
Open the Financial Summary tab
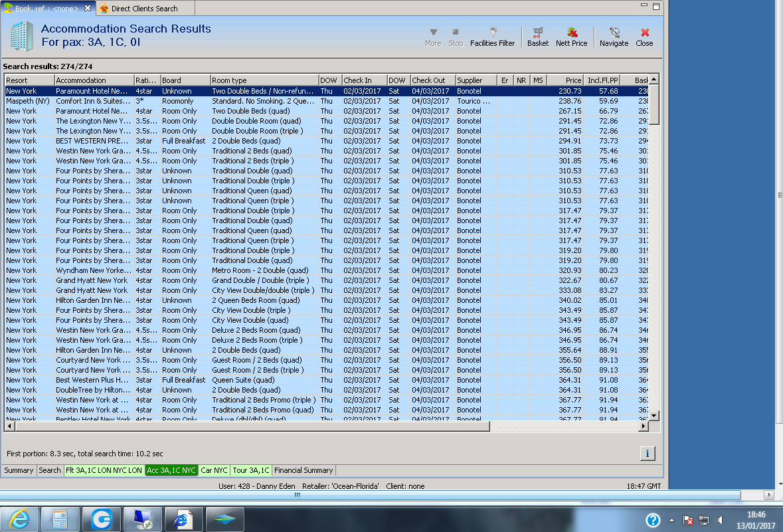[x=304, y=470]
